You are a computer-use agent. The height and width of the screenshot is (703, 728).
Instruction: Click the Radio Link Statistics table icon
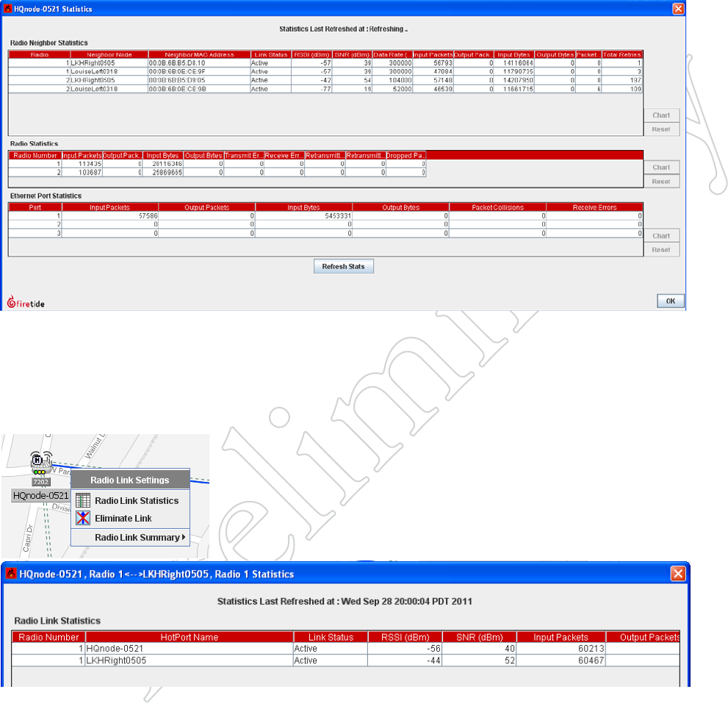[x=82, y=500]
